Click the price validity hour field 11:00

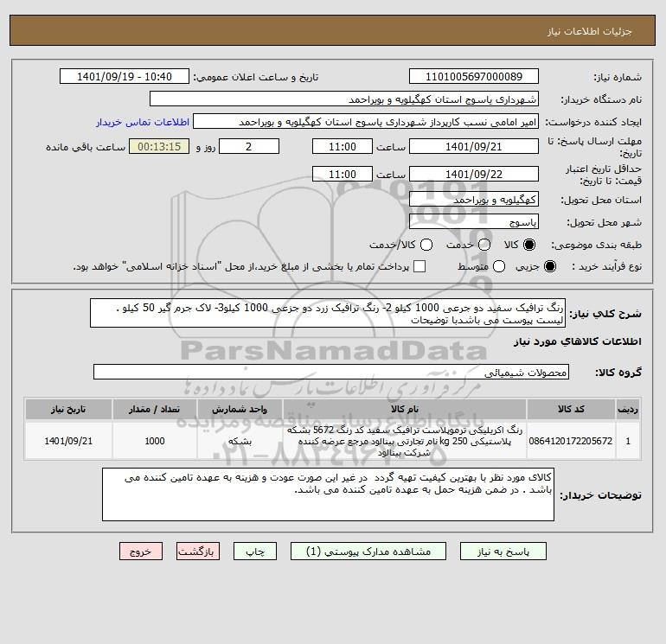point(343,174)
